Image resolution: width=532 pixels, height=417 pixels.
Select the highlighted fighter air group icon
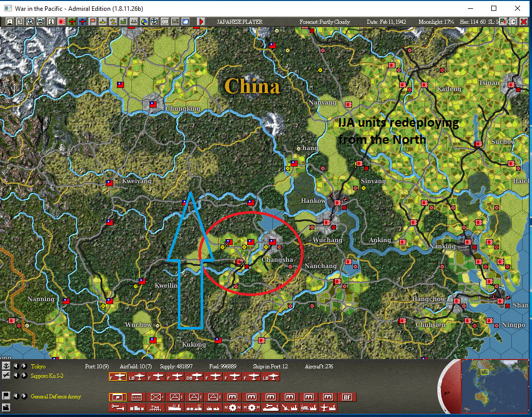click(x=118, y=377)
